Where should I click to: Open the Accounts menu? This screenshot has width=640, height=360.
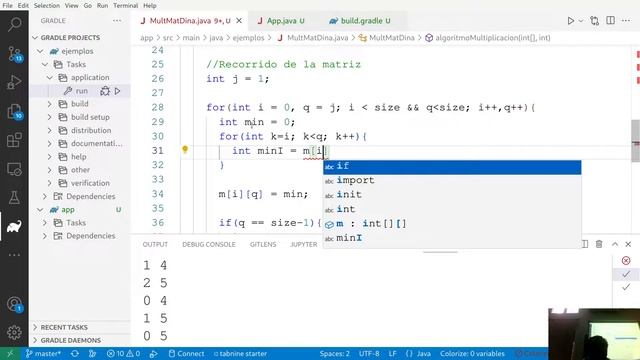click(14, 304)
